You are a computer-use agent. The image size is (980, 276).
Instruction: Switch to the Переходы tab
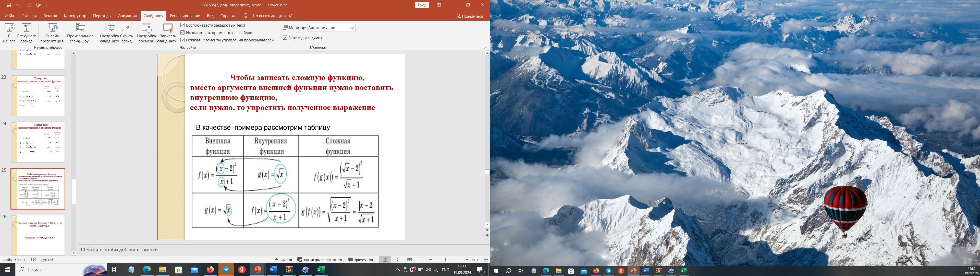tap(102, 16)
